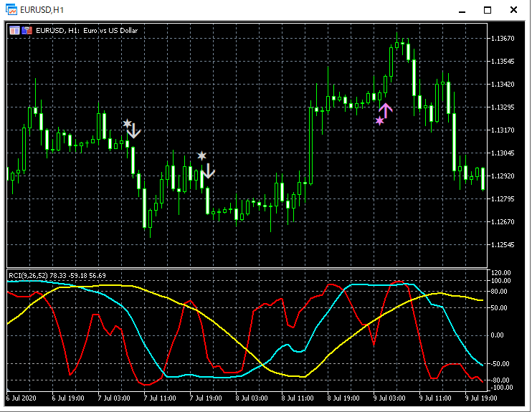
Task: Click the '9 Jul 19:00' time label
Action: click(481, 398)
